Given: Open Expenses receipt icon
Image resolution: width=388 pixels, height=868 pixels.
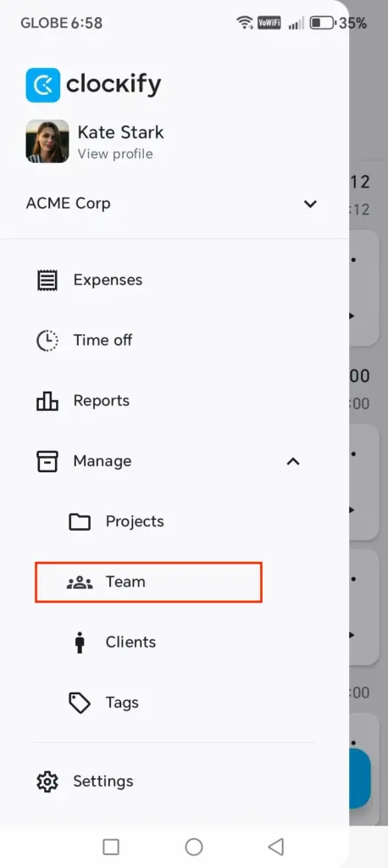Looking at the screenshot, I should 47,280.
